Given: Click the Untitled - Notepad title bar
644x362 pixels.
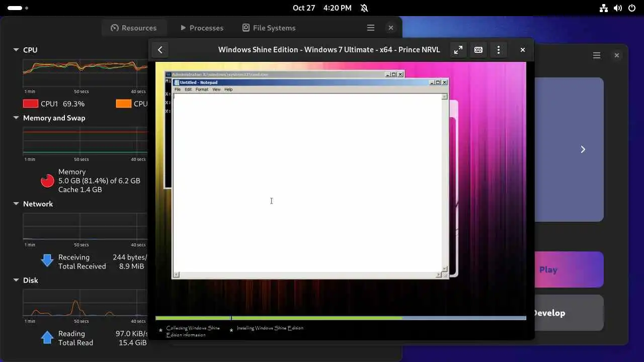Looking at the screenshot, I should point(310,82).
